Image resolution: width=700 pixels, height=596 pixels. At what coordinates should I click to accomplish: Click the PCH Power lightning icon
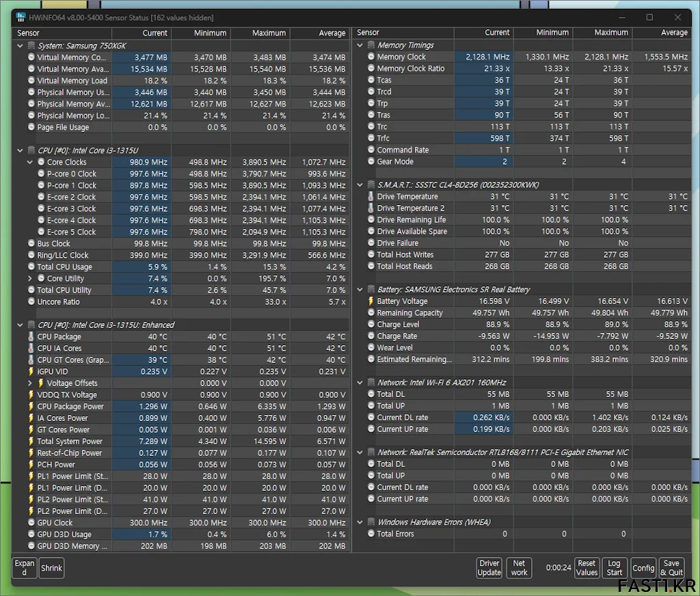[31, 464]
